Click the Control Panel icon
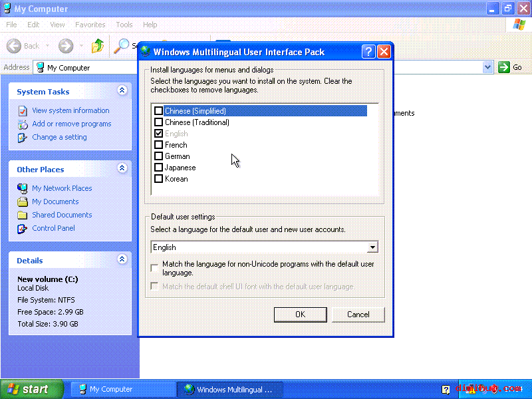Image resolution: width=532 pixels, height=399 pixels. tap(23, 229)
